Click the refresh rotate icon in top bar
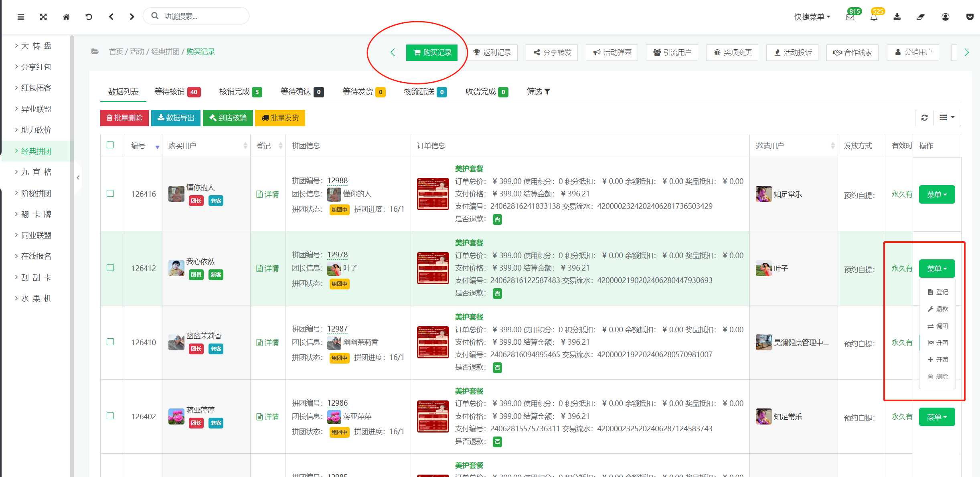 point(89,17)
